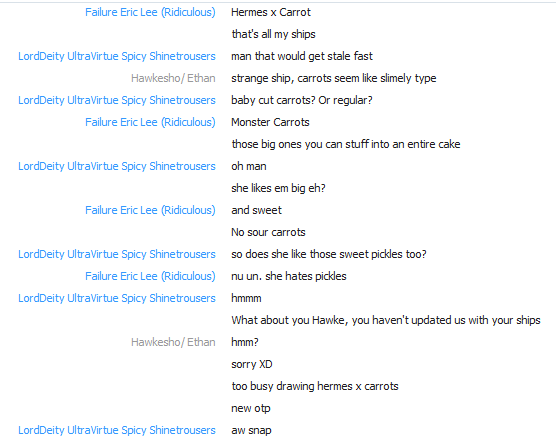
Task: Click LordDeity name beside 'oh man' message
Action: pos(117,166)
